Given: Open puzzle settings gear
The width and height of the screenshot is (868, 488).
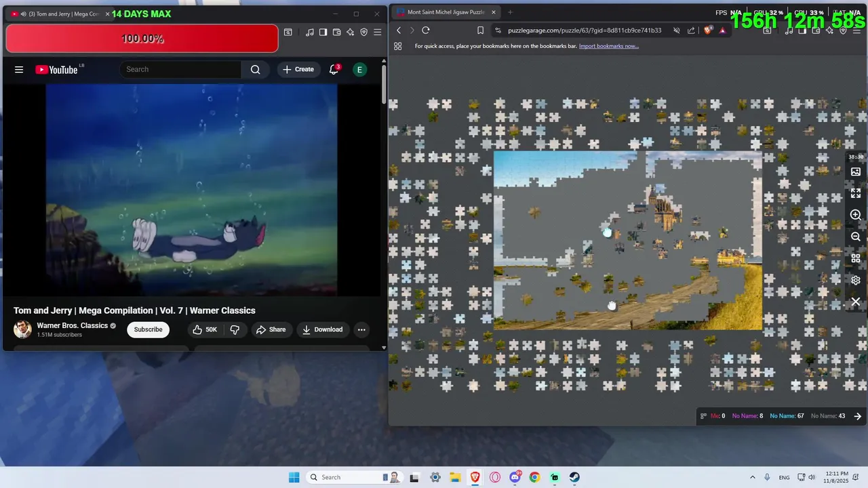Looking at the screenshot, I should coord(856,280).
